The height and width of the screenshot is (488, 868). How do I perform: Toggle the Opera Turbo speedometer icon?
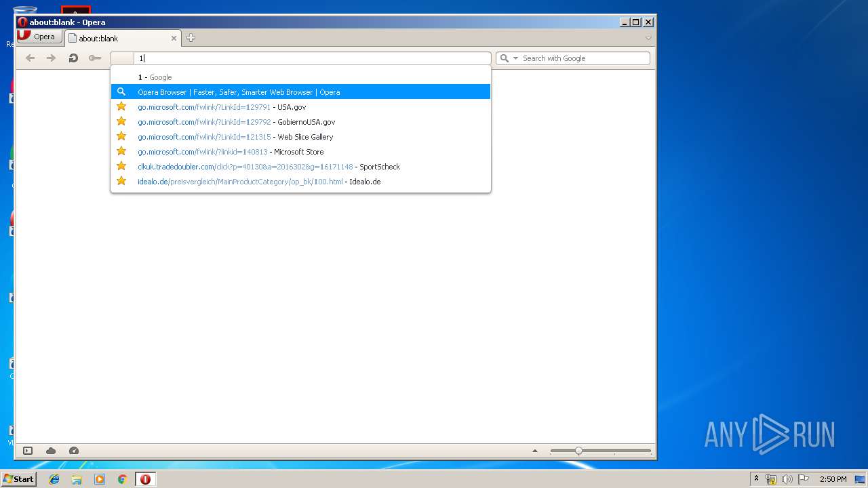coord(74,451)
